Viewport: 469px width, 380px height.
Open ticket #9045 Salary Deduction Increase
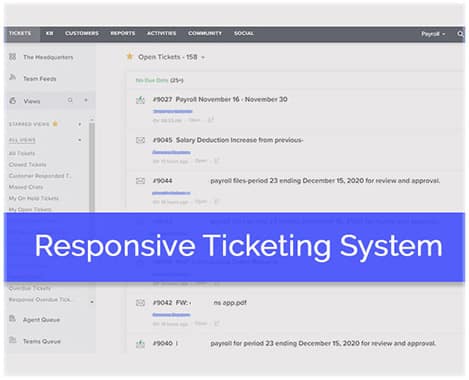pyautogui.click(x=228, y=140)
